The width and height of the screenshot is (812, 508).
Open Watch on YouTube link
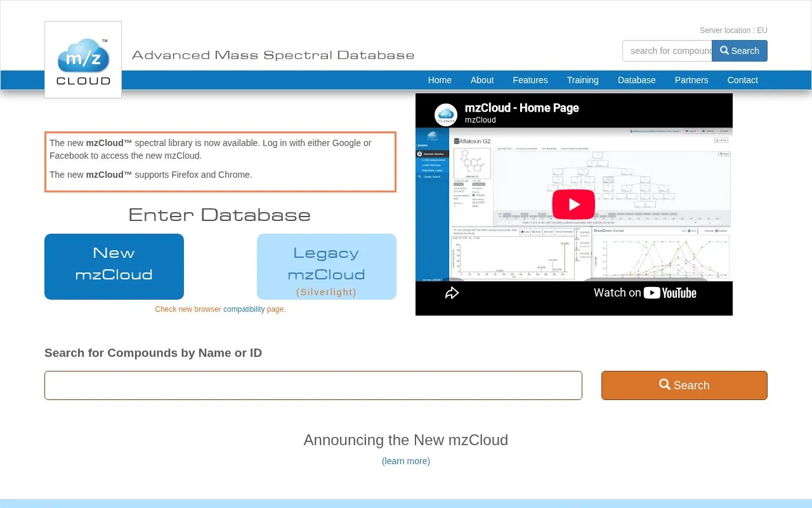pyautogui.click(x=645, y=293)
